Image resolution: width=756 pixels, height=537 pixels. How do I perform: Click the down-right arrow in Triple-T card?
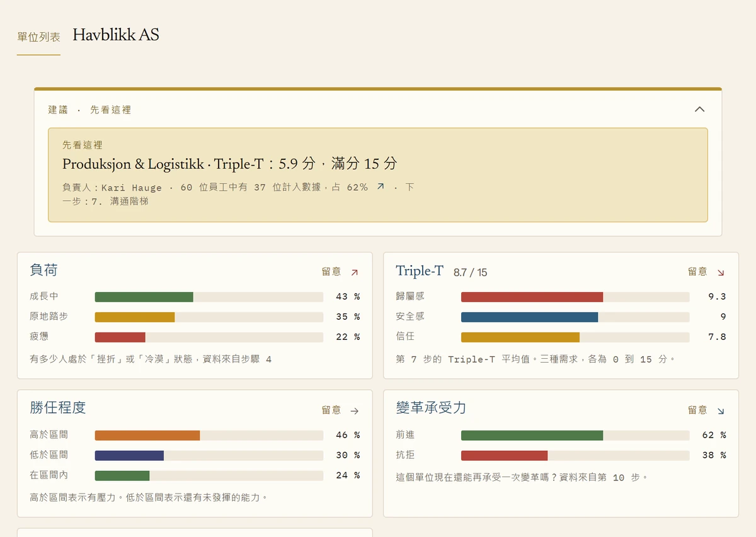tap(721, 272)
